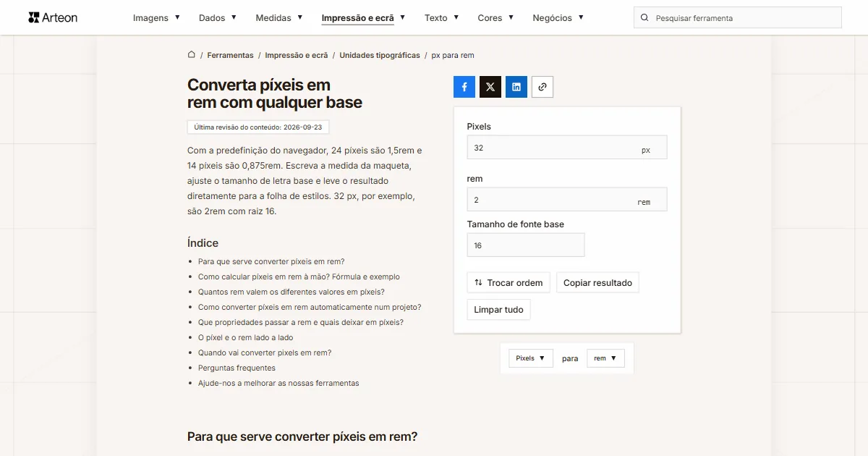Go to 'Ajude-nos a melhorar as nossas ferramentas'
This screenshot has width=868, height=456.
[278, 383]
